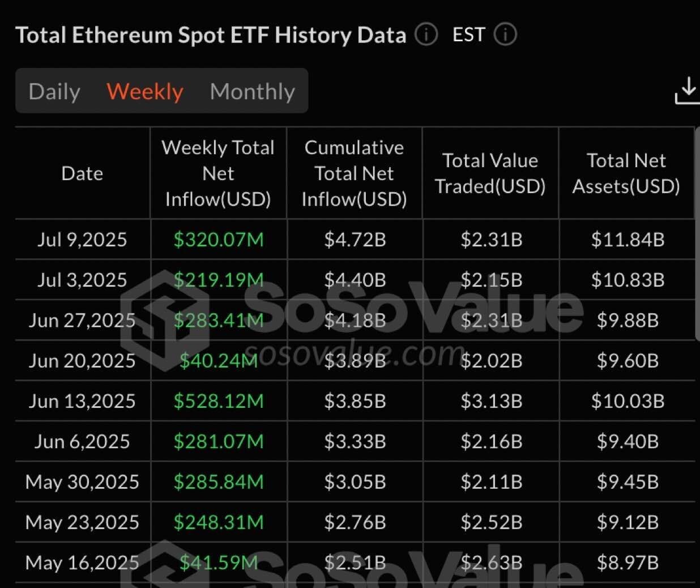Sort by the Date column header
The height and width of the screenshot is (588, 700).
tap(82, 173)
